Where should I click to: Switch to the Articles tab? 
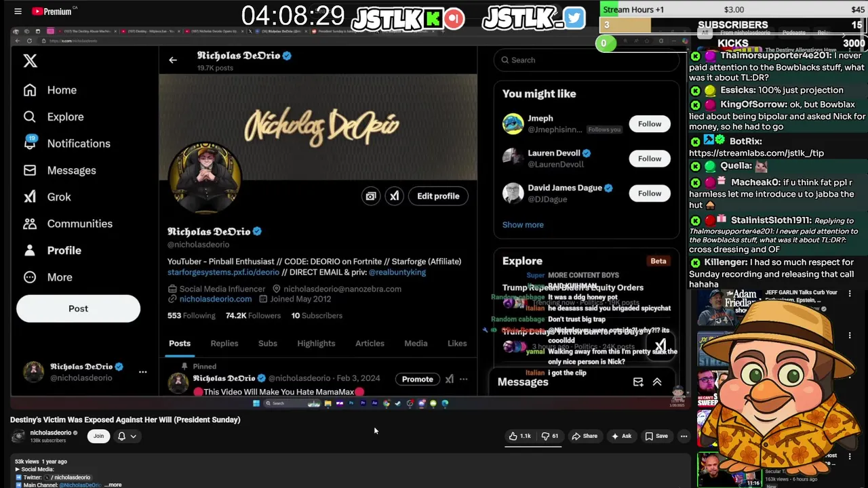[x=370, y=344]
